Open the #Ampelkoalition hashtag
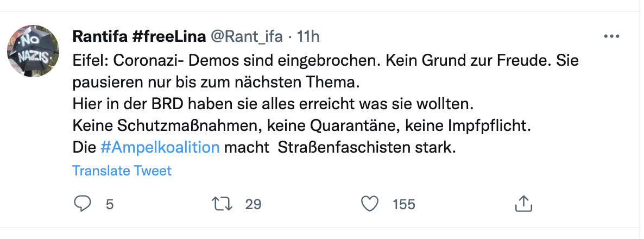This screenshot has height=239, width=644. [x=160, y=147]
